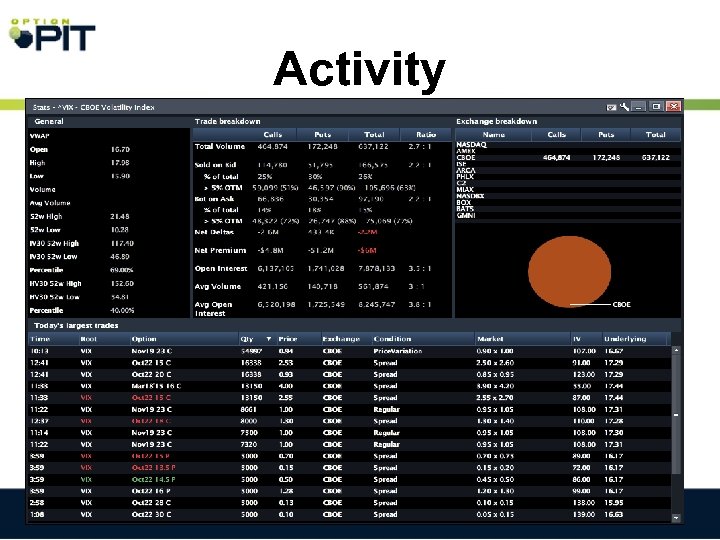Click the Exchange breakdown panel heading
Screen dimensions: 720x540
496,121
